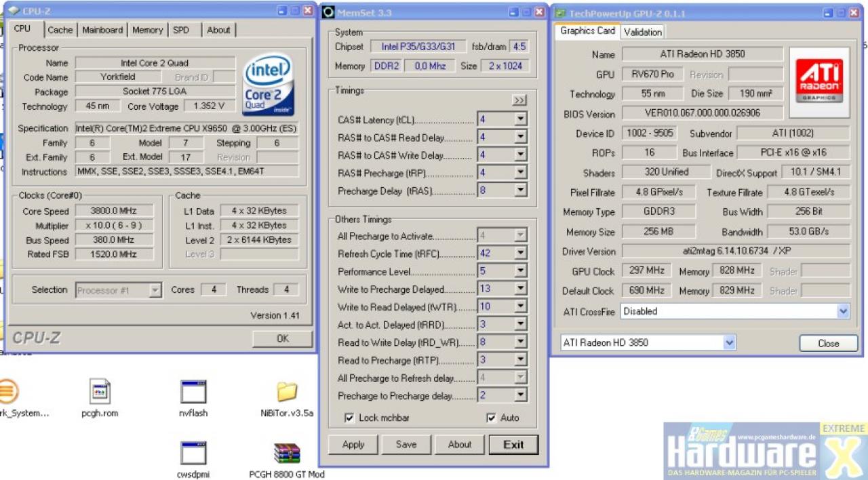The image size is (868, 480).
Task: Click the MemSet title bar icon
Action: (x=328, y=12)
